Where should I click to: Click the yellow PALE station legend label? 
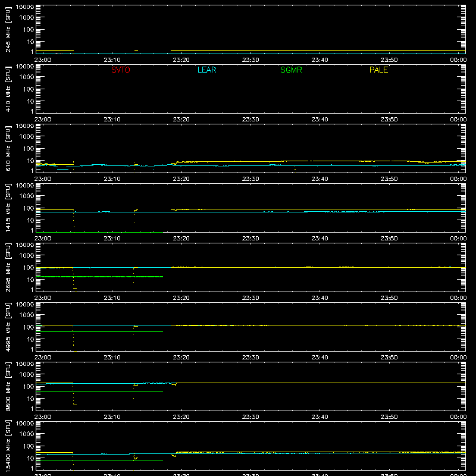[378, 70]
